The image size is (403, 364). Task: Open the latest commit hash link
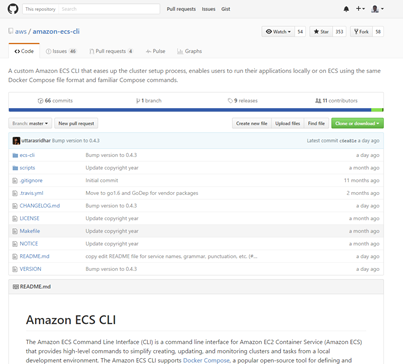348,141
